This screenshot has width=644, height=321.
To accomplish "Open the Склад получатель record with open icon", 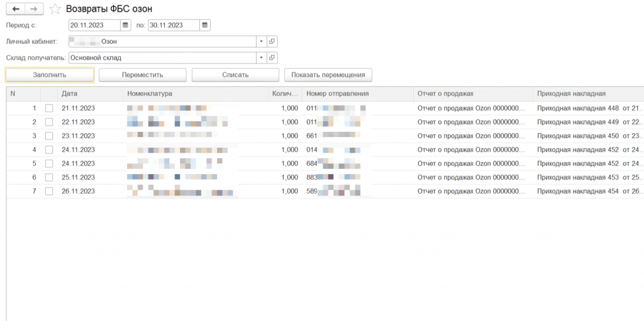I will 272,58.
